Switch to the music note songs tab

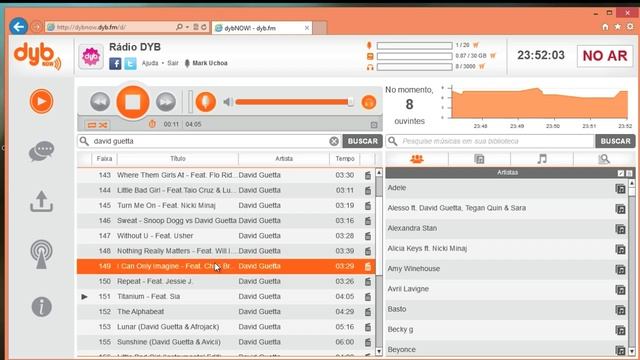(542, 159)
